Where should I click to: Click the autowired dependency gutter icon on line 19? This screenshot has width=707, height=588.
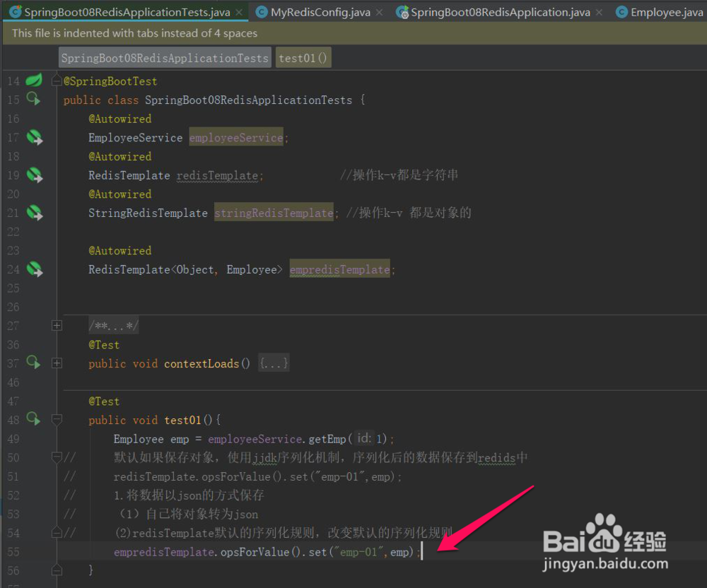(x=34, y=175)
